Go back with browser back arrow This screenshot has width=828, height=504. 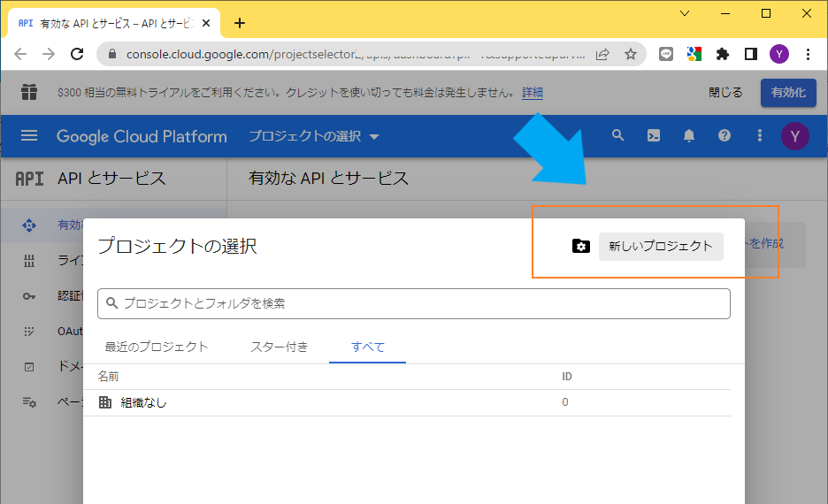tap(20, 54)
